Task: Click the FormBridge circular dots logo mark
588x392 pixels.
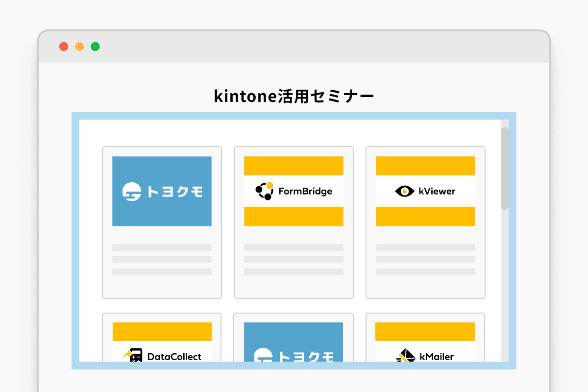Action: (265, 191)
